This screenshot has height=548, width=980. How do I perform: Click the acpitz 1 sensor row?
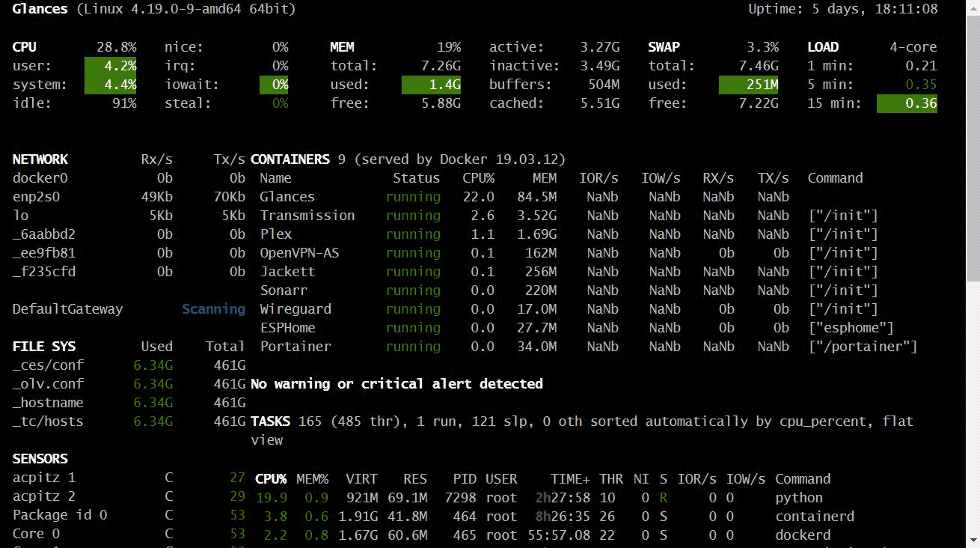(x=129, y=478)
